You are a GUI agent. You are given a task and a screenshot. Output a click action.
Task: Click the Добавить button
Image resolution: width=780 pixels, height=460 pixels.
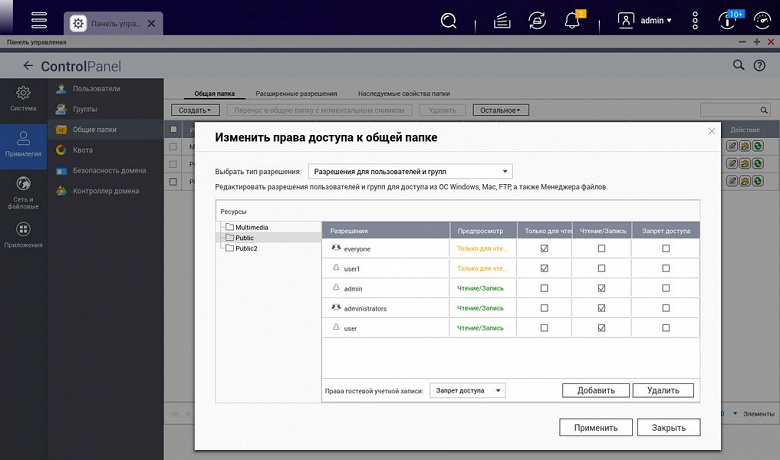tap(595, 390)
